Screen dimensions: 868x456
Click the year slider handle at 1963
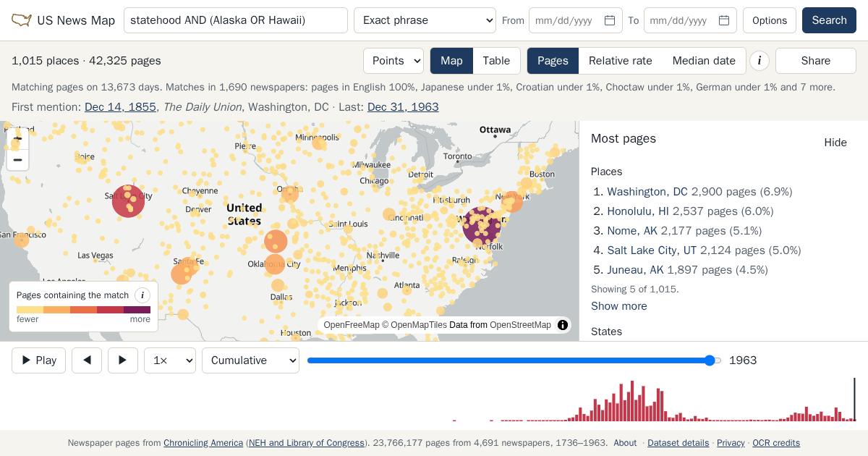(x=710, y=360)
